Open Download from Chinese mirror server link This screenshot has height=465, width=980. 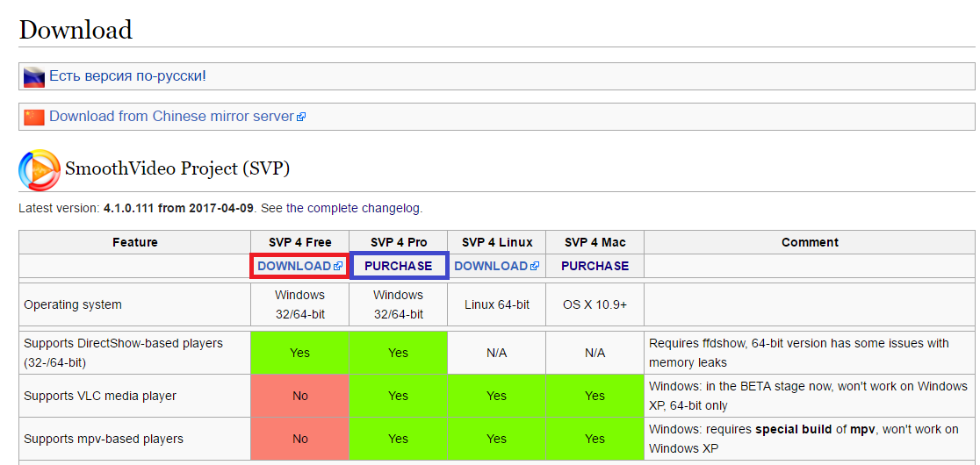click(171, 116)
